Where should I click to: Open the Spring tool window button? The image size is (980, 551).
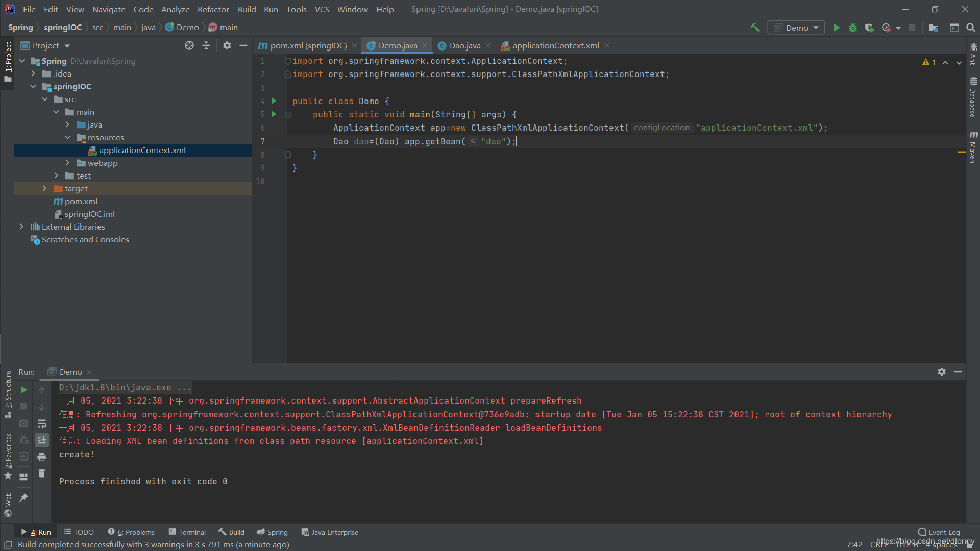pos(272,532)
